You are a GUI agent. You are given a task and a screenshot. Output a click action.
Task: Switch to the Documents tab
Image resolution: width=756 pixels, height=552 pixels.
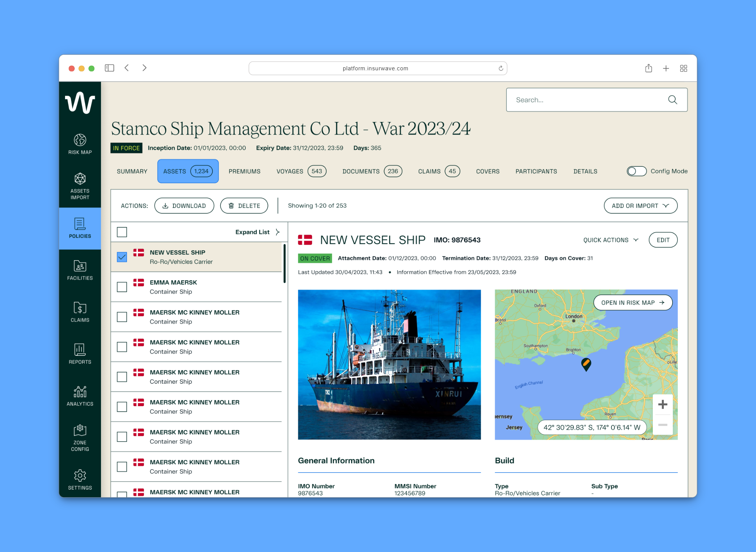372,171
